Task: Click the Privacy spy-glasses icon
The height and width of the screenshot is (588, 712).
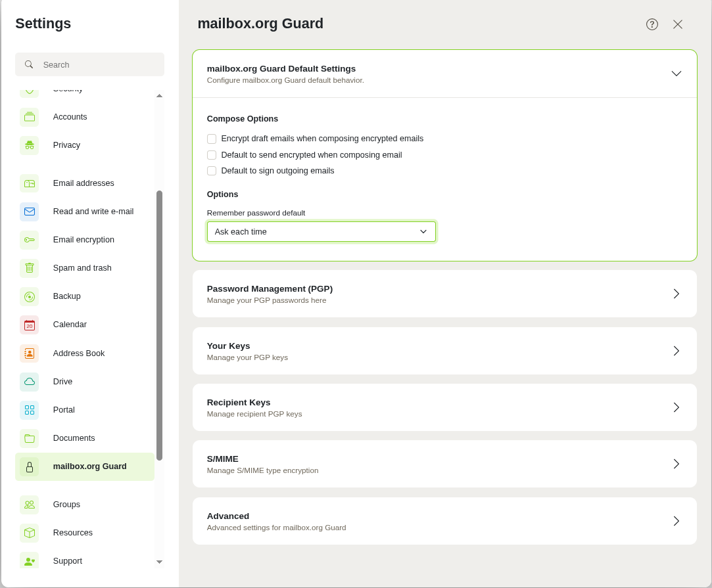Action: (30, 145)
